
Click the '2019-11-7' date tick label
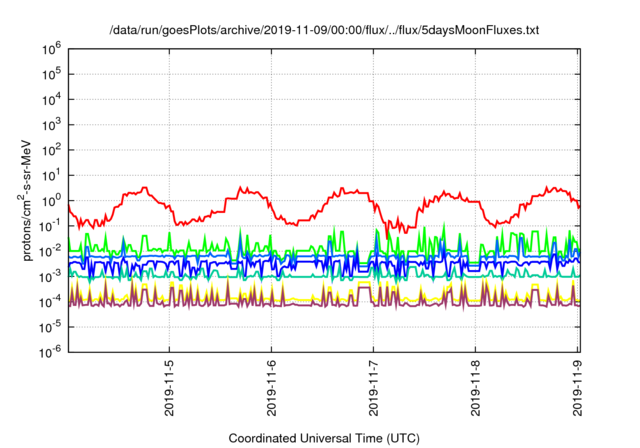[373, 388]
